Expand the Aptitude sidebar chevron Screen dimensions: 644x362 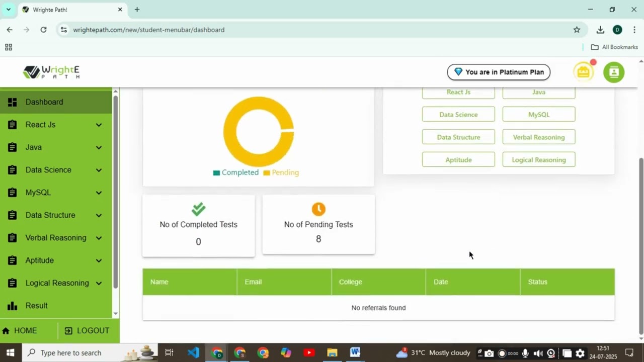pos(99,260)
